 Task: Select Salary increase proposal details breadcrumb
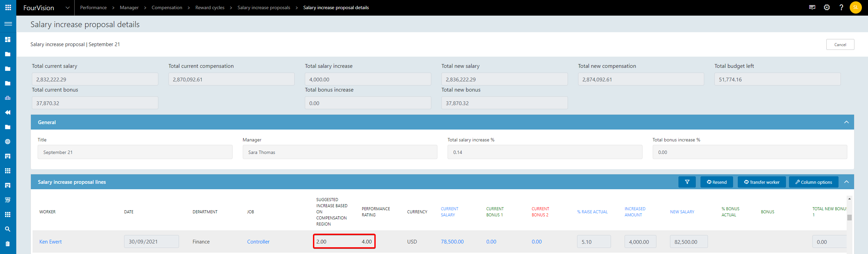pos(336,7)
